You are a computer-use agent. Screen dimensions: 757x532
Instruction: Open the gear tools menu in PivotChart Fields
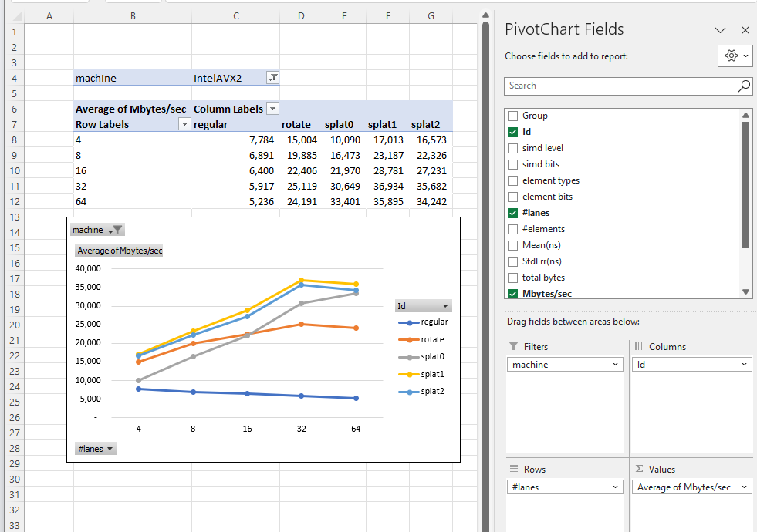[735, 56]
